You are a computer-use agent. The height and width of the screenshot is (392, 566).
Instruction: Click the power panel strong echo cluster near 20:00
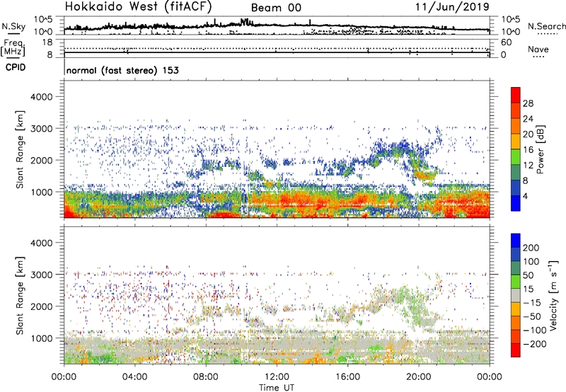(425, 175)
